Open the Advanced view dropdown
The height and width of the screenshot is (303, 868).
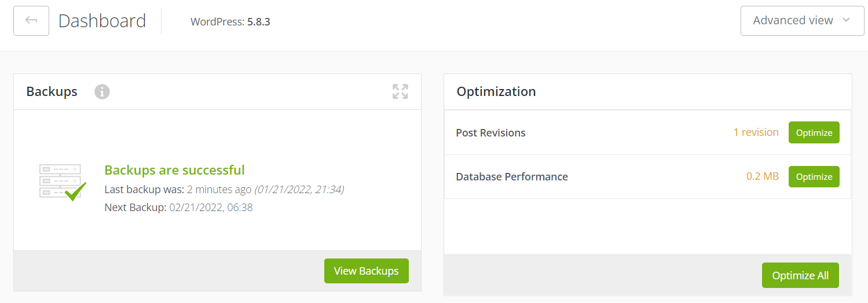click(793, 21)
